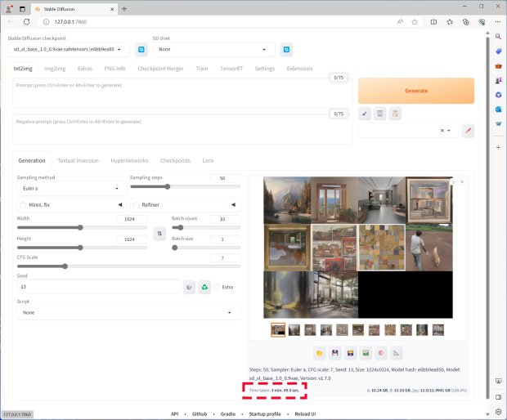Screen dimensions: 507x420
Task: Open the Github footer link
Action: pyautogui.click(x=200, y=413)
